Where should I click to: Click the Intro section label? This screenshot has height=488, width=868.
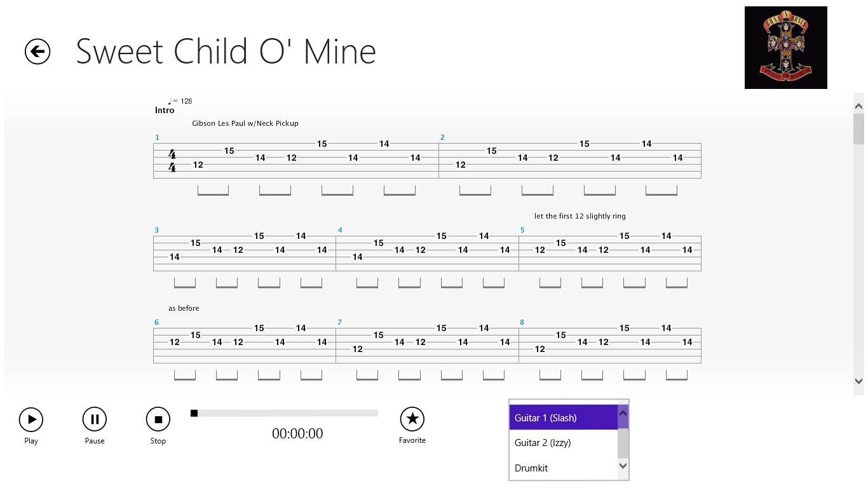click(164, 110)
